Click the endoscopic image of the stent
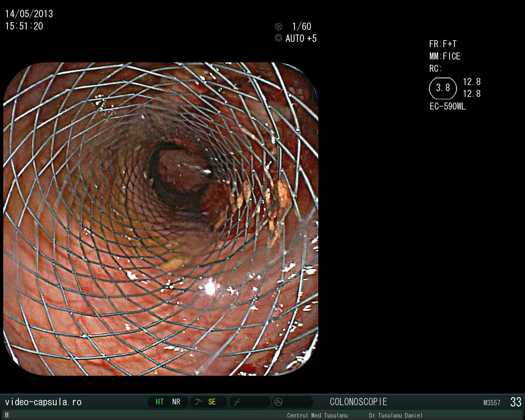Screen dimensions: 525x420 click(x=161, y=219)
